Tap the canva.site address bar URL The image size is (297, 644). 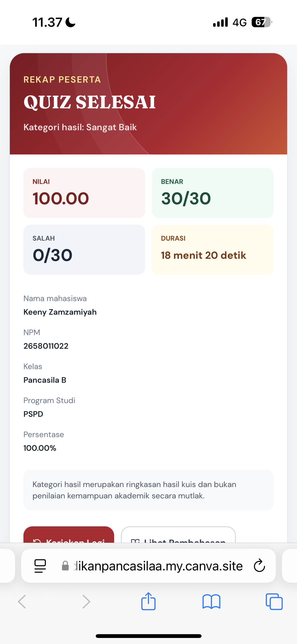point(158,566)
